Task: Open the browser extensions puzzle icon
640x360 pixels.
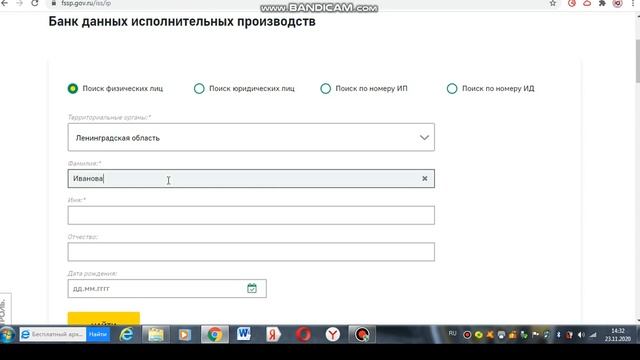Action: coord(602,3)
